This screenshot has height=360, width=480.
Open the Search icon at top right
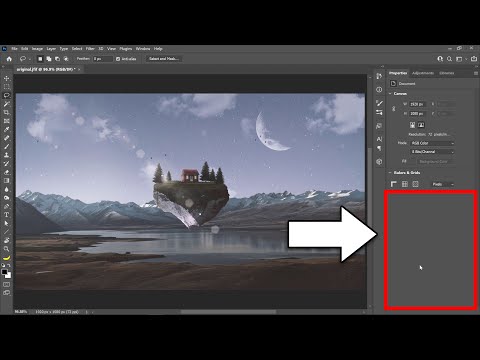[x=449, y=59]
